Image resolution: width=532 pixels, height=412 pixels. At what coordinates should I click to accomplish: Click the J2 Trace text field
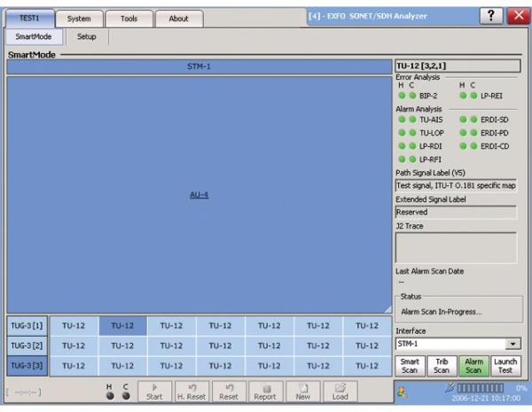456,247
